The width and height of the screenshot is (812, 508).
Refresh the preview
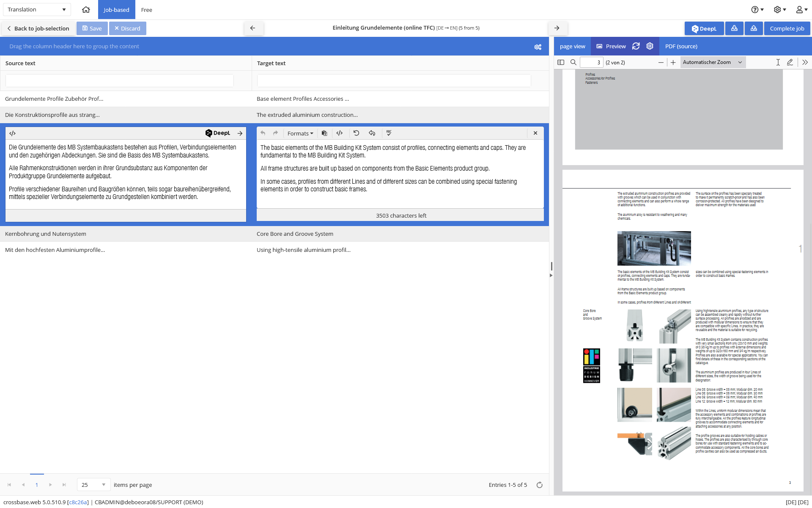(636, 46)
